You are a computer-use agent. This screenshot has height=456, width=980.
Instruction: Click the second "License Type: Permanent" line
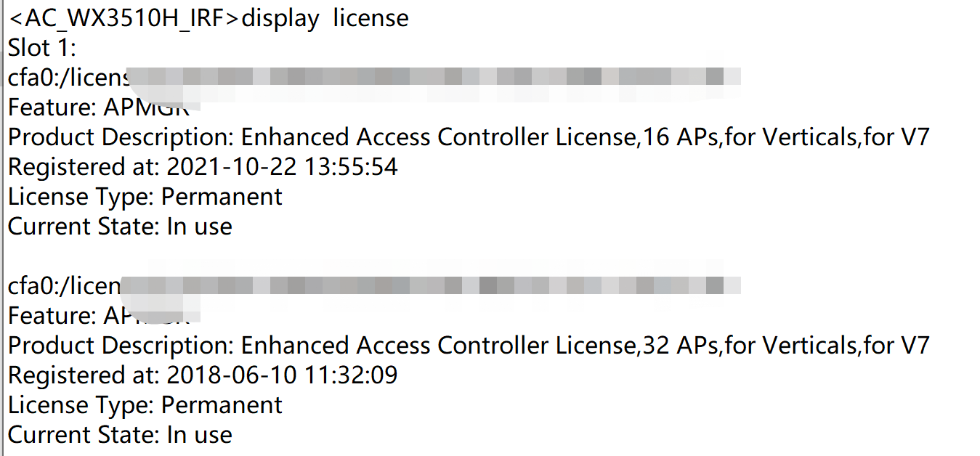145,405
